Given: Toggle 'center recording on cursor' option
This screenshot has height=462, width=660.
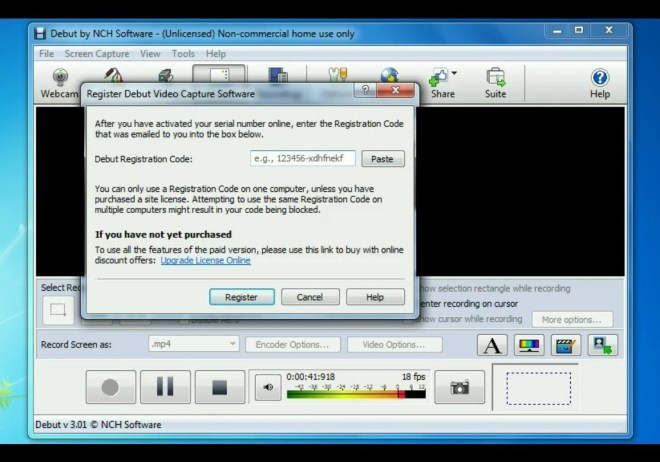Looking at the screenshot, I should [468, 304].
